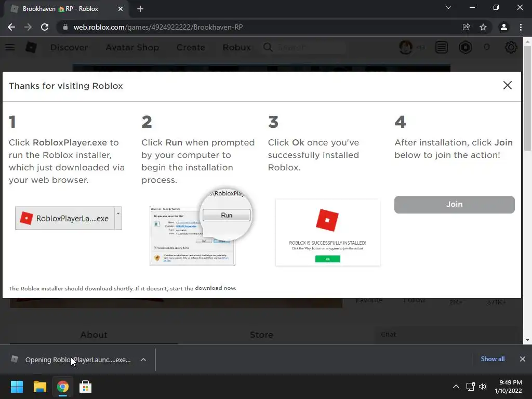Click the successfully installed illustration in step 3
The height and width of the screenshot is (399, 532).
tap(328, 232)
